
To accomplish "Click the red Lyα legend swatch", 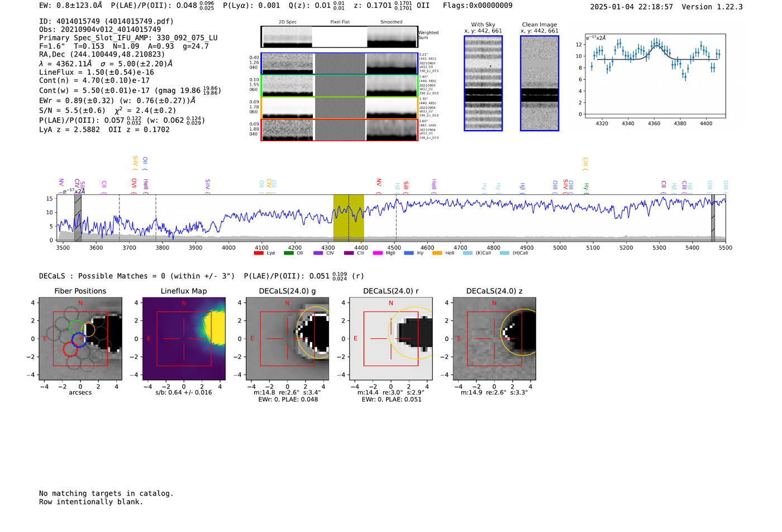I will (x=259, y=253).
